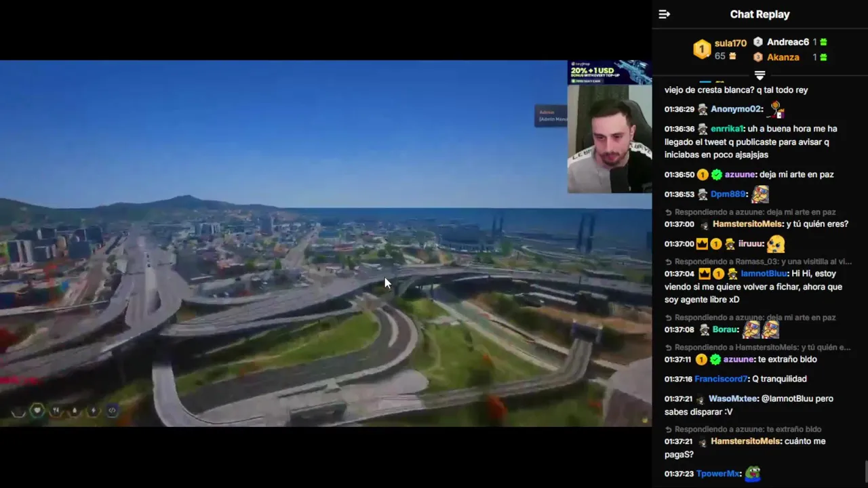Click the reply reference 'te extraño bldo'
The width and height of the screenshot is (868, 488).
coord(744,429)
